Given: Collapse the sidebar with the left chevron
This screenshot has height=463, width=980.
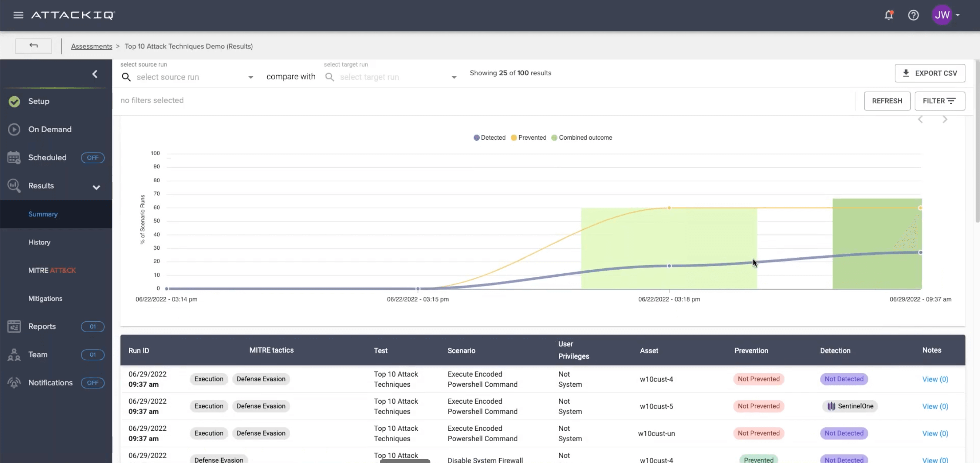Looking at the screenshot, I should (95, 74).
